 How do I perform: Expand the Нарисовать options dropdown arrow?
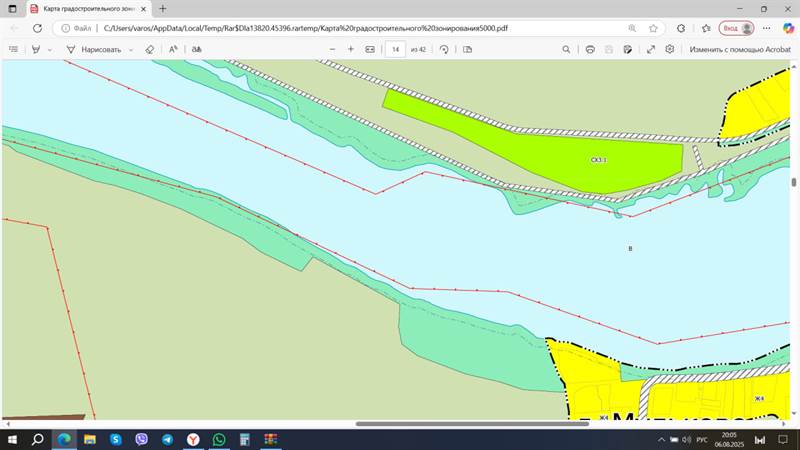click(131, 49)
